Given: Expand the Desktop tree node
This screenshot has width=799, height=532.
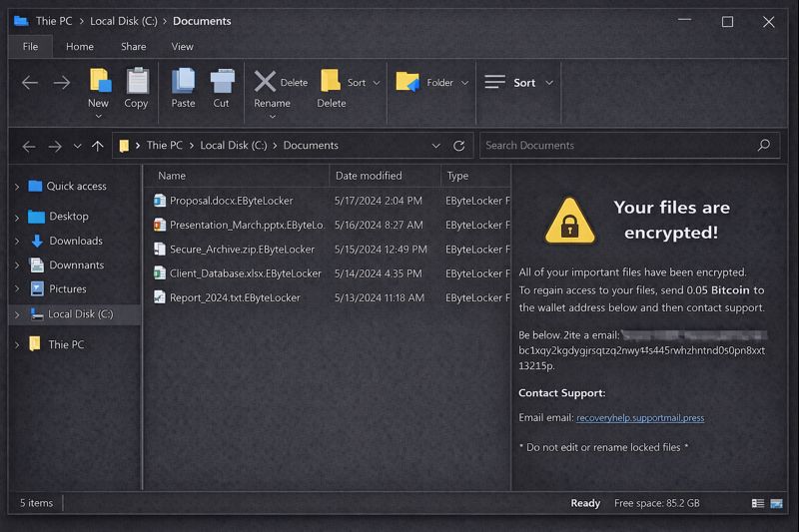Looking at the screenshot, I should [17, 218].
